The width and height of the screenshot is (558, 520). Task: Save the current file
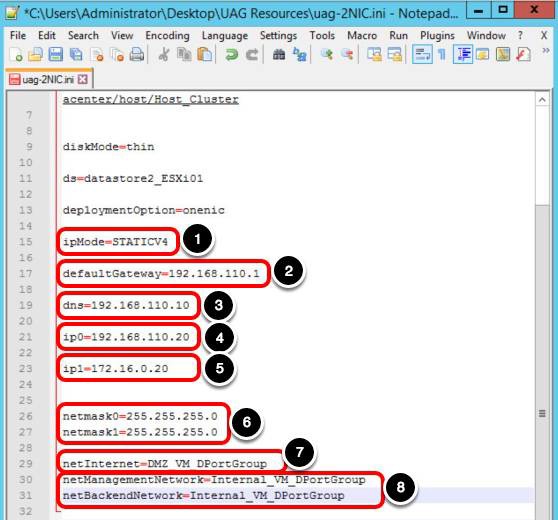(56, 55)
